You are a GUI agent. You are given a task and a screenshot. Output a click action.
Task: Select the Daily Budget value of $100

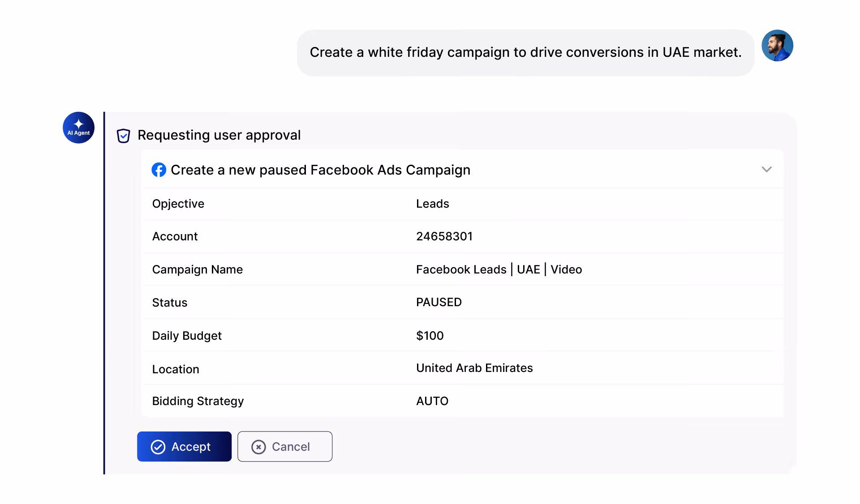(430, 335)
